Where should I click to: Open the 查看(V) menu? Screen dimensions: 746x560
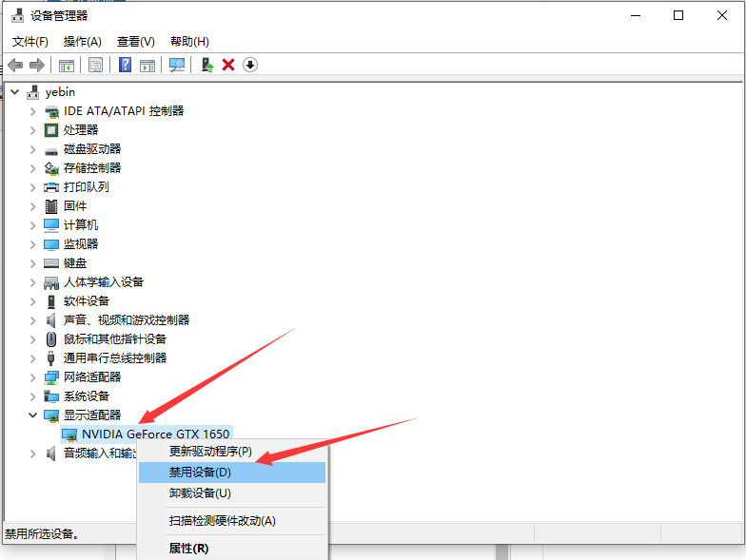[135, 42]
